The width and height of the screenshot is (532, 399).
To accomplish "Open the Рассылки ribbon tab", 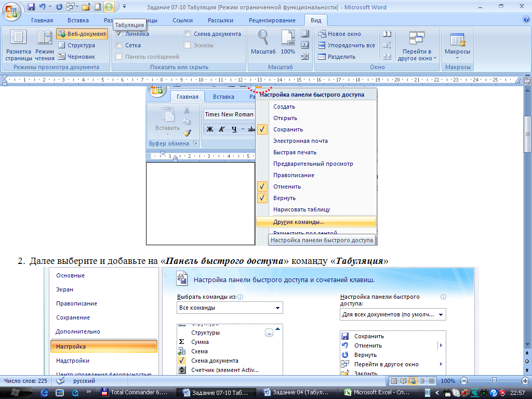I will point(220,20).
